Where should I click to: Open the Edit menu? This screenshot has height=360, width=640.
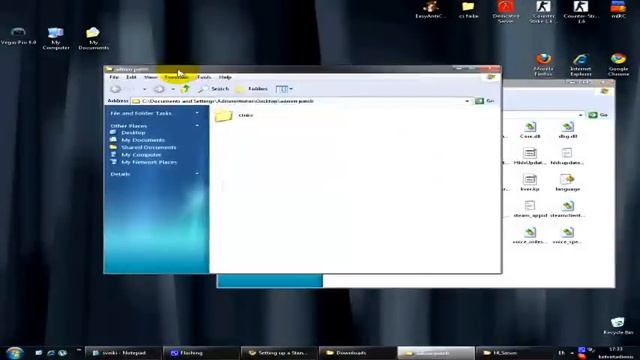(131, 77)
